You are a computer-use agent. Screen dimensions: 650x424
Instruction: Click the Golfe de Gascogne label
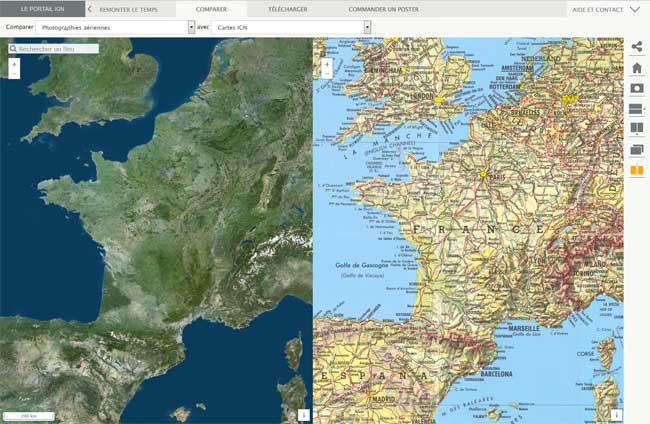click(361, 265)
